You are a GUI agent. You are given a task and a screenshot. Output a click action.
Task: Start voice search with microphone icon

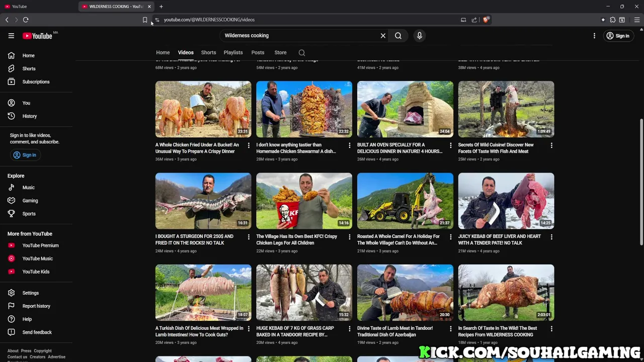tap(419, 36)
